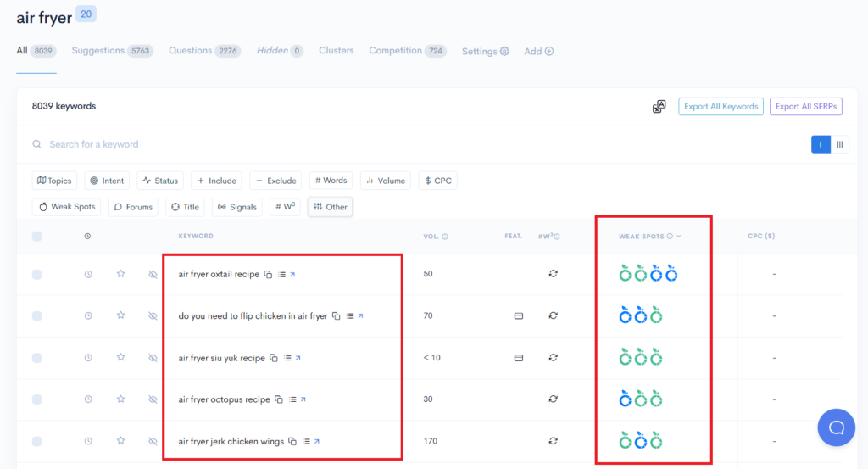Click Export All Keywords button

click(721, 106)
